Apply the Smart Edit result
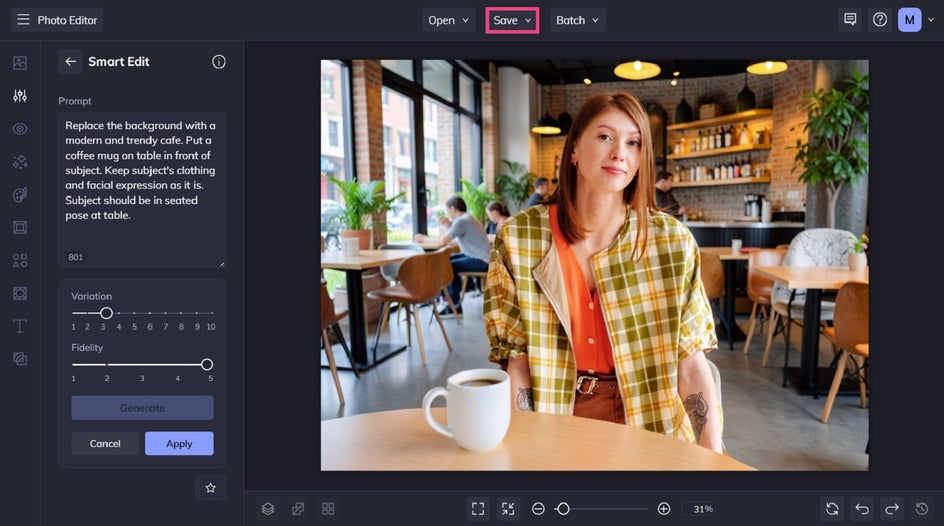The width and height of the screenshot is (944, 526). point(179,444)
